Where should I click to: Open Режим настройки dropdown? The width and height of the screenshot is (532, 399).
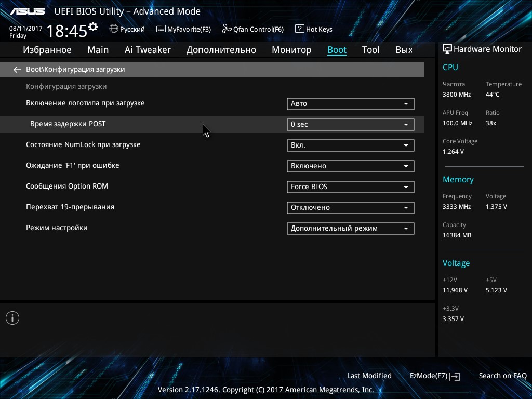pos(351,229)
